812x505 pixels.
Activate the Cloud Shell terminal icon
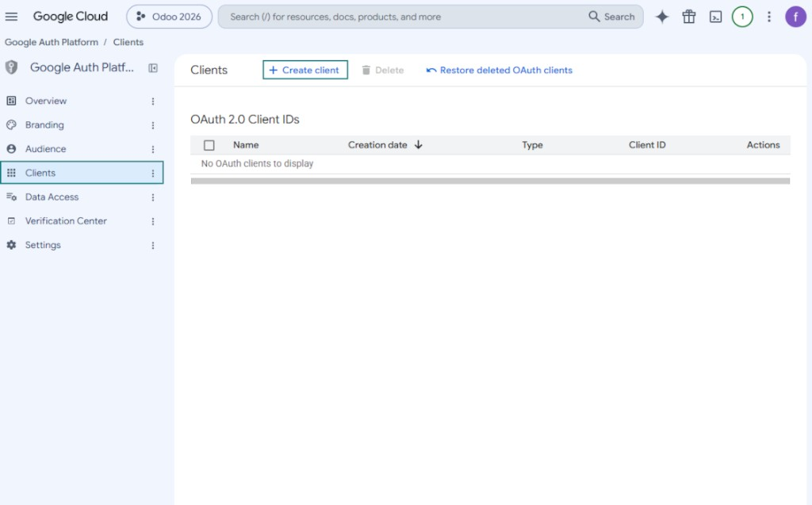(x=716, y=17)
